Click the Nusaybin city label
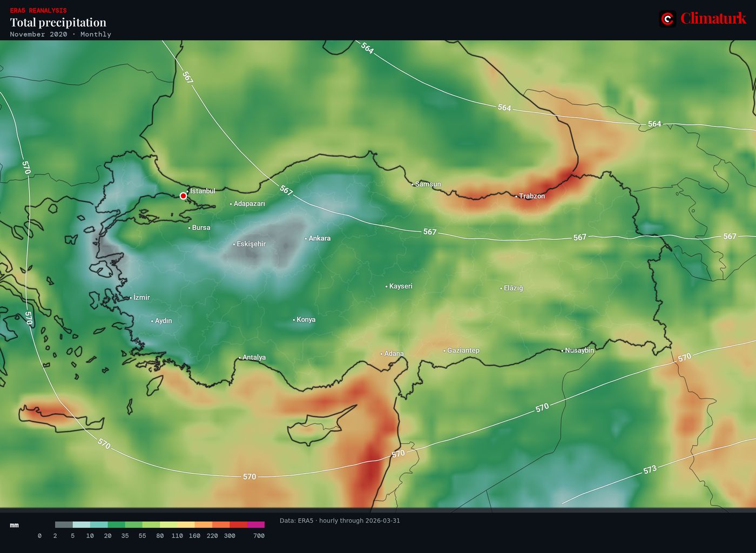756x553 pixels. coord(579,350)
